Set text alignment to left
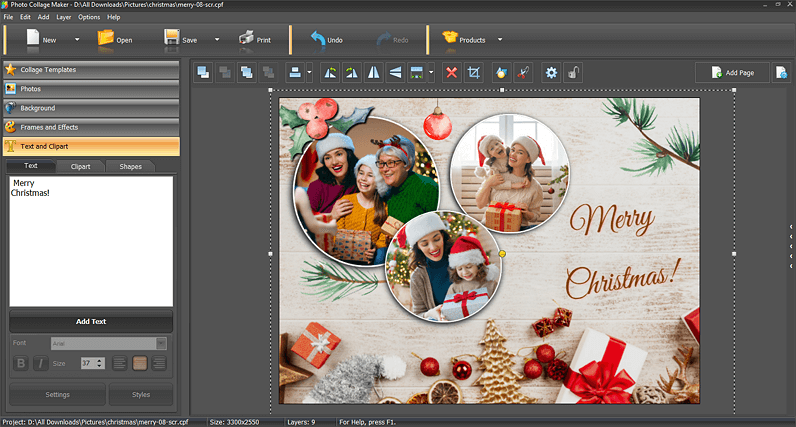Image resolution: width=796 pixels, height=427 pixels. (119, 363)
